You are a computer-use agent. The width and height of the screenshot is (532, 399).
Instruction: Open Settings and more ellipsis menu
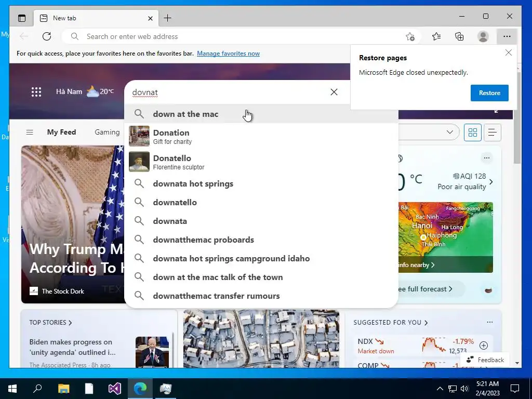click(x=507, y=36)
